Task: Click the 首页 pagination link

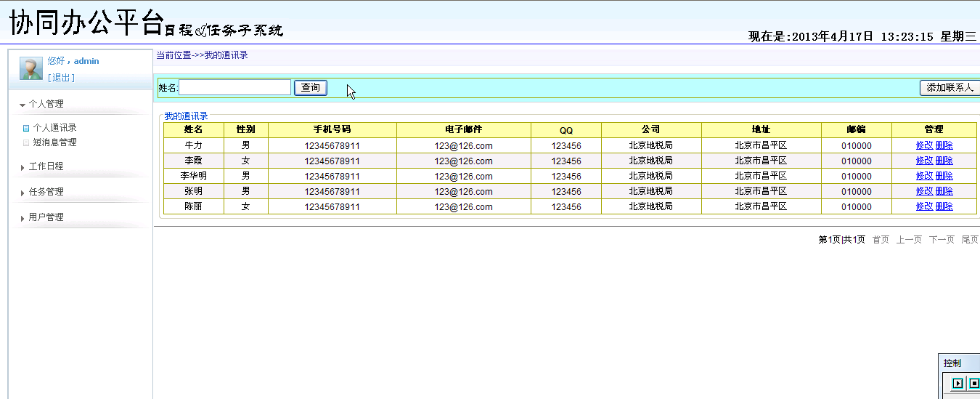Action: (881, 240)
